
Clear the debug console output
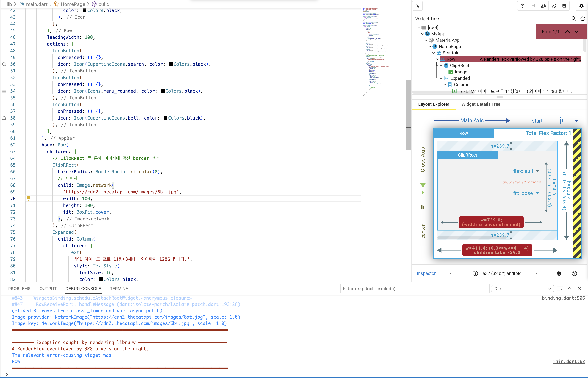coord(560,289)
